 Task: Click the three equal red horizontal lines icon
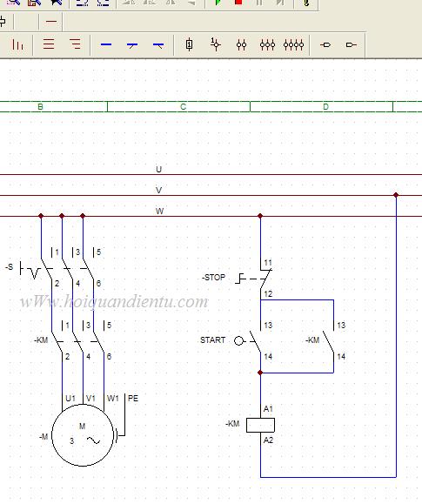pyautogui.click(x=49, y=44)
